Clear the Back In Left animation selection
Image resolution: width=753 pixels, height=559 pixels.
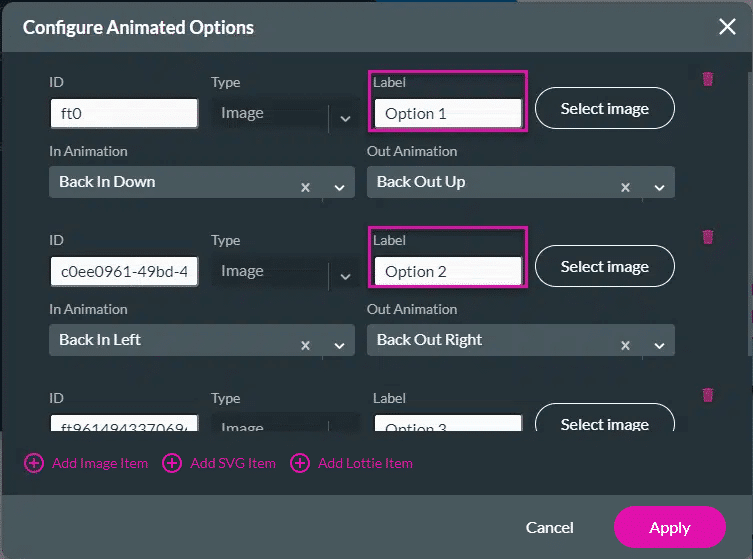pyautogui.click(x=306, y=345)
